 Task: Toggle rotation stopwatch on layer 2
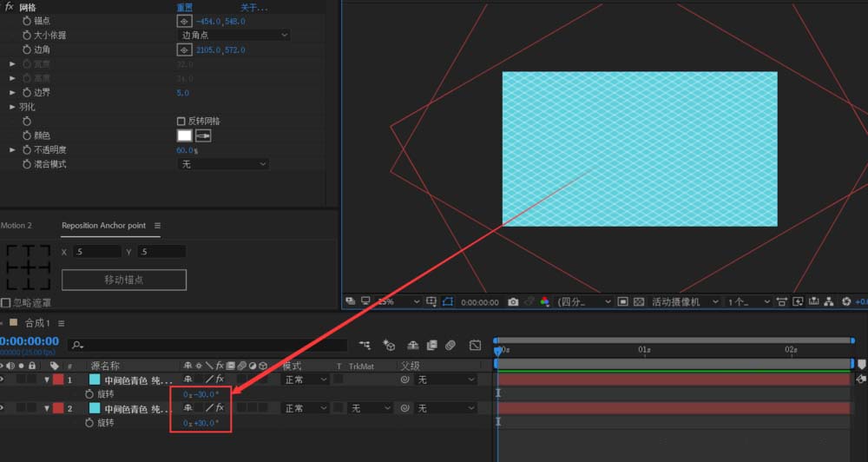(89, 423)
